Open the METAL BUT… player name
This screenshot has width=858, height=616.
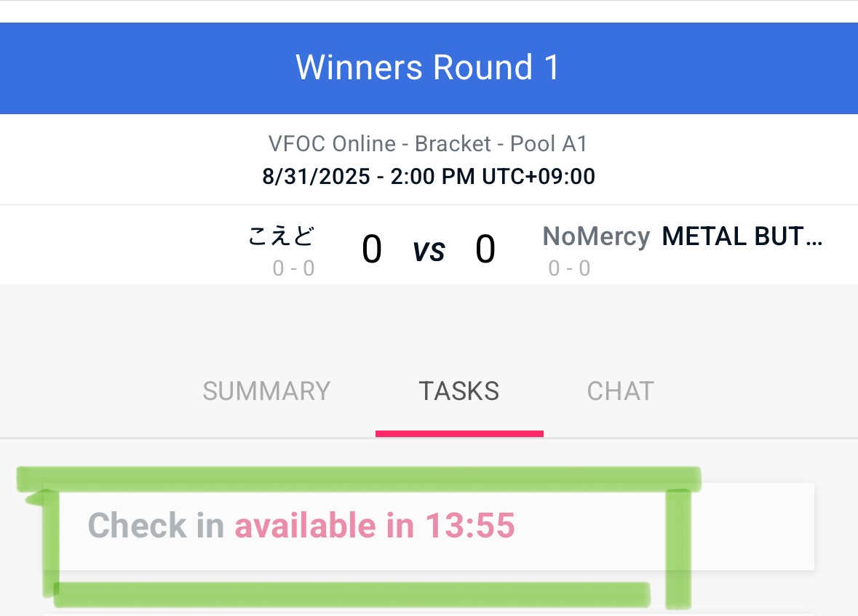[x=742, y=236]
